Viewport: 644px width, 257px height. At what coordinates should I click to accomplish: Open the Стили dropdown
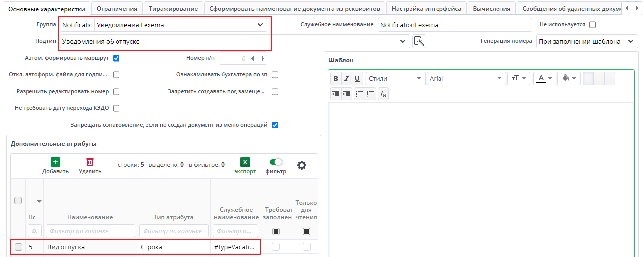pyautogui.click(x=396, y=79)
